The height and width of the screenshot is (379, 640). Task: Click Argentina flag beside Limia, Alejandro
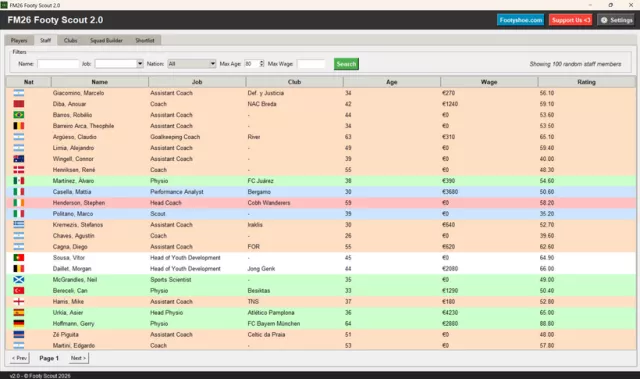[19, 148]
